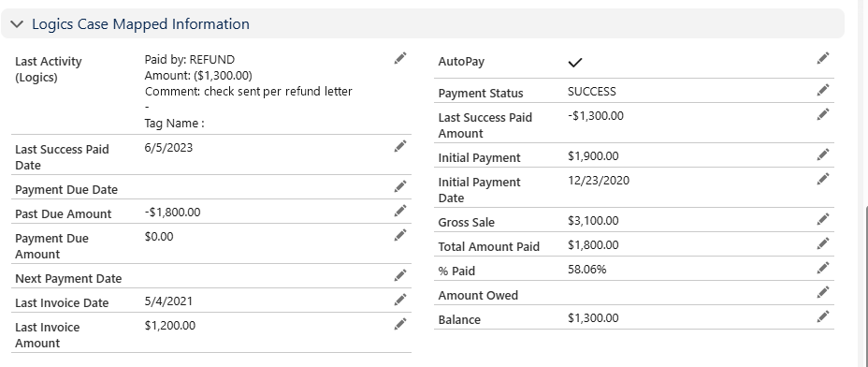Edit the Payment Due Date field

tap(400, 186)
